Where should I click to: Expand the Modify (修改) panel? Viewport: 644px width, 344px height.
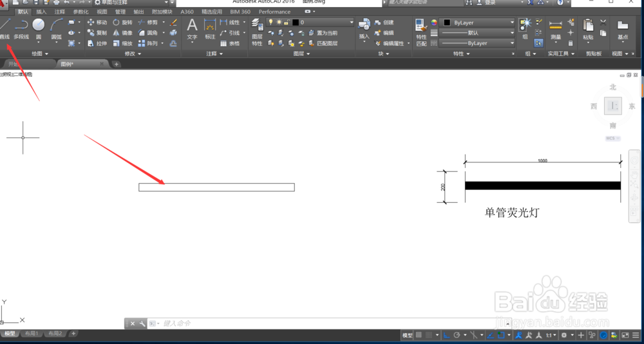tap(133, 54)
